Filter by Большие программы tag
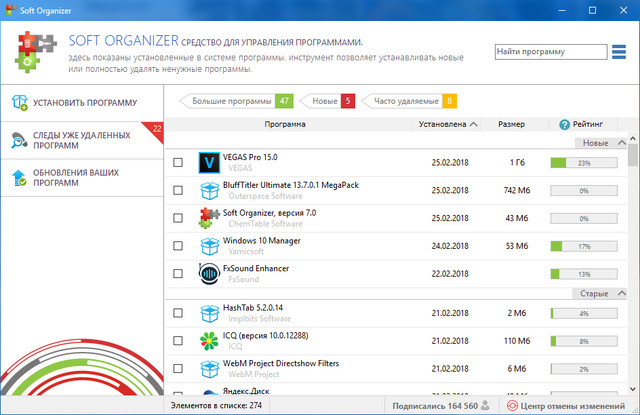The image size is (640, 415). click(x=232, y=101)
